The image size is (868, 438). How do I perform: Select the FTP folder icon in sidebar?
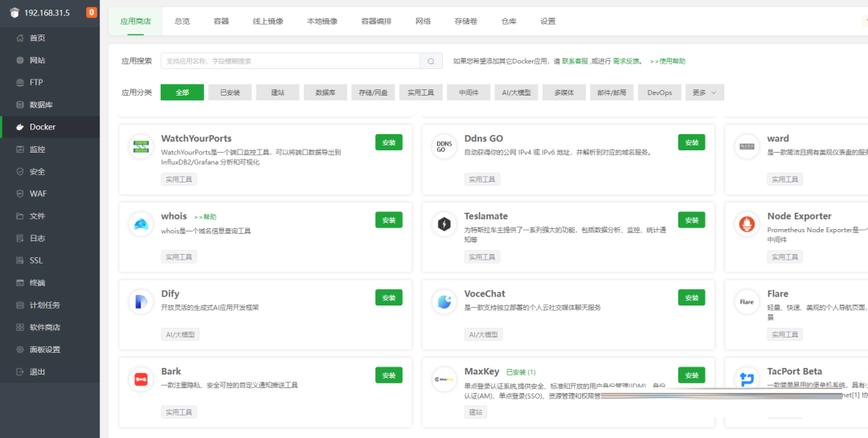tap(20, 83)
